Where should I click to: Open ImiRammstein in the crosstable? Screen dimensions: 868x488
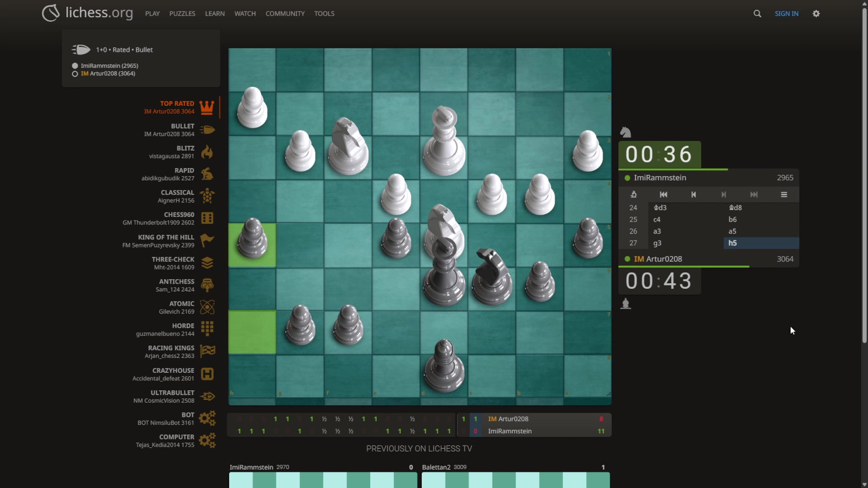pyautogui.click(x=509, y=431)
